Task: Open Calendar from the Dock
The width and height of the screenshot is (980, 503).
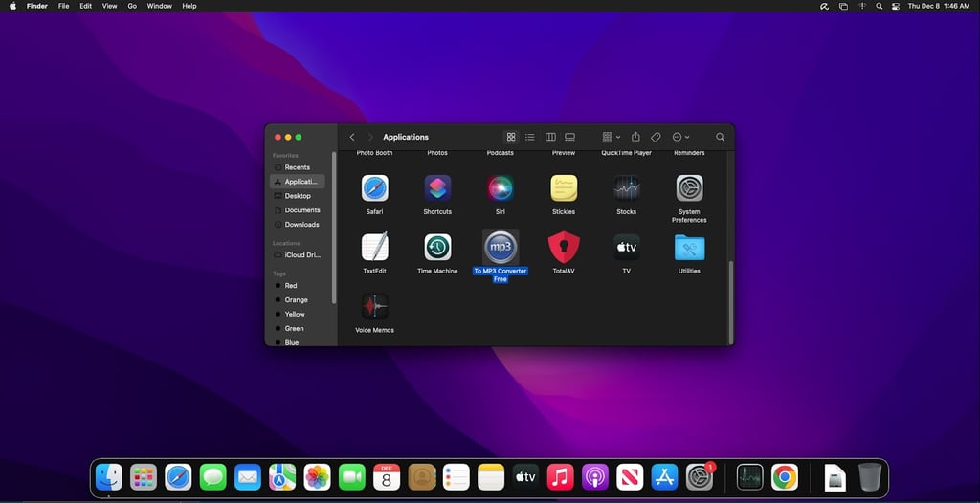Action: [x=387, y=478]
